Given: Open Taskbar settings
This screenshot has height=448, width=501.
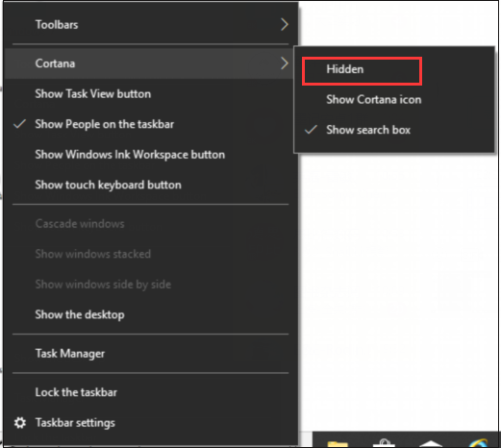Looking at the screenshot, I should (151, 423).
